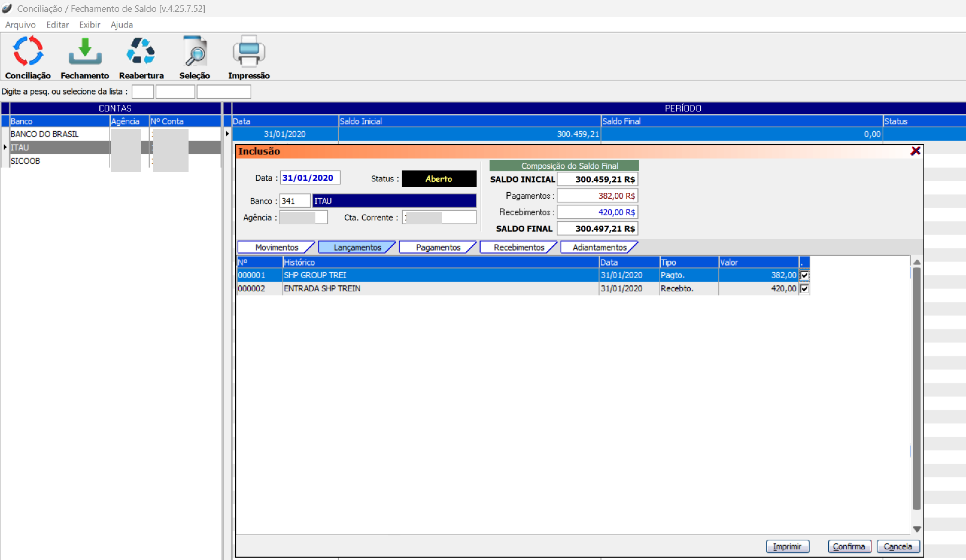Close the Inclusão dialog with red X
Screen dimensions: 966x560
pyautogui.click(x=915, y=151)
